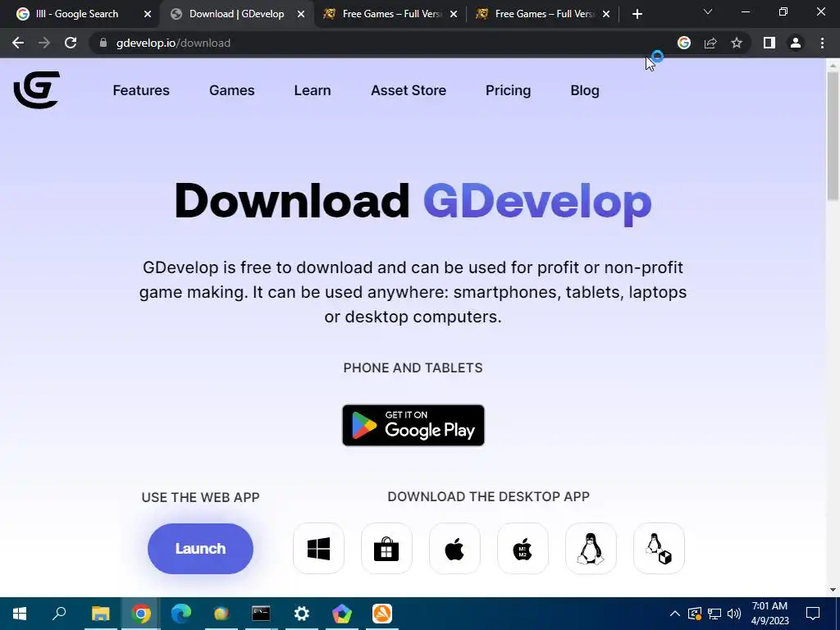Viewport: 840px width, 630px height.
Task: Open the notification center
Action: click(813, 614)
